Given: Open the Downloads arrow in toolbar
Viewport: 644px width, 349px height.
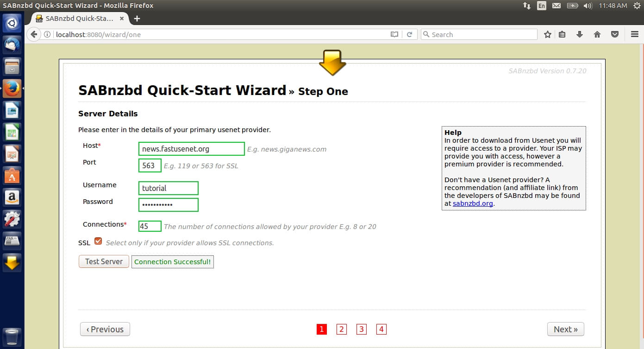Looking at the screenshot, I should click(x=579, y=34).
